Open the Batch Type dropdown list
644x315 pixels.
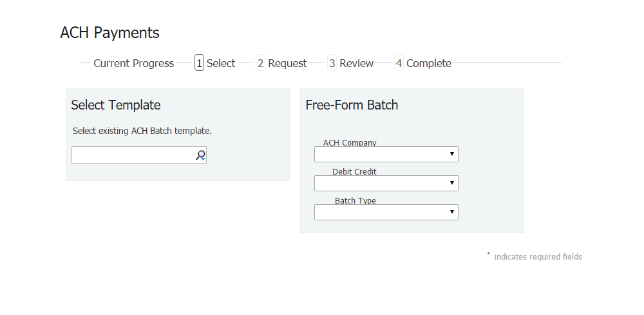(x=386, y=213)
